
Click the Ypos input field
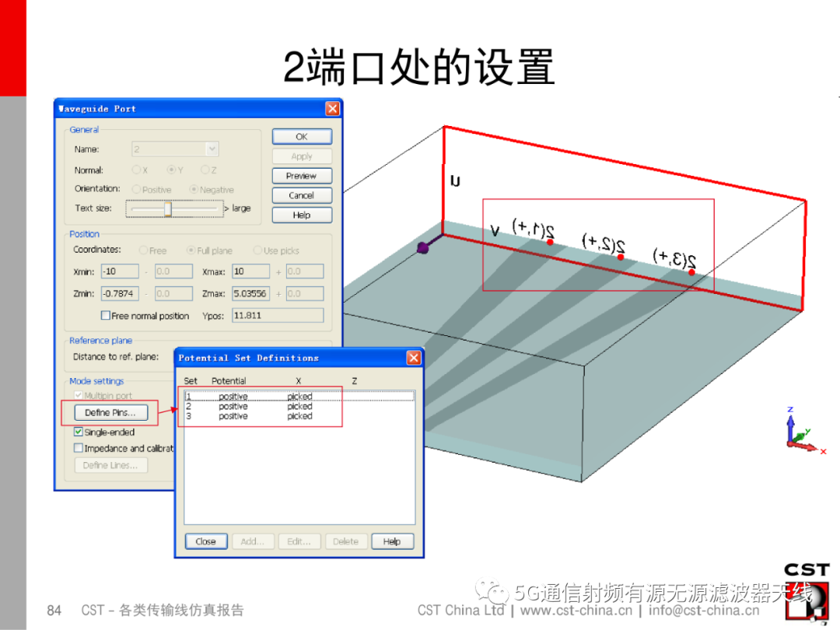pos(278,315)
